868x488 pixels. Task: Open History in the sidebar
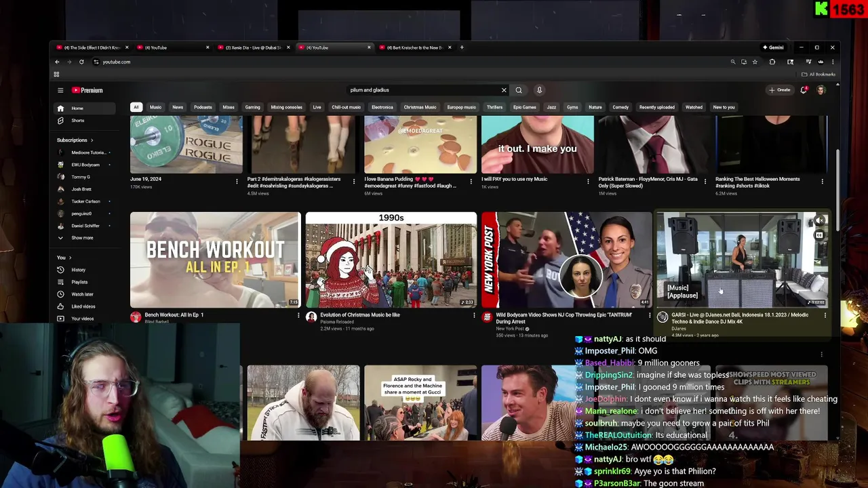pos(79,270)
